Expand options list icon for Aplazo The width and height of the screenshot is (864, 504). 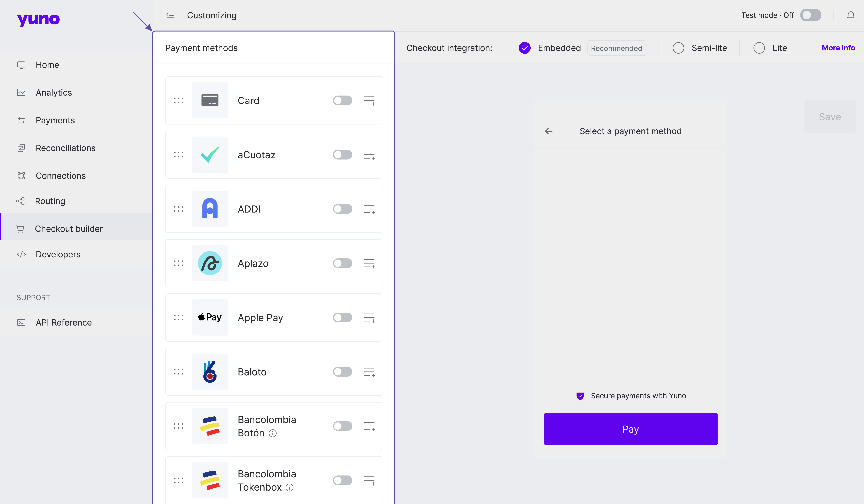click(x=369, y=263)
